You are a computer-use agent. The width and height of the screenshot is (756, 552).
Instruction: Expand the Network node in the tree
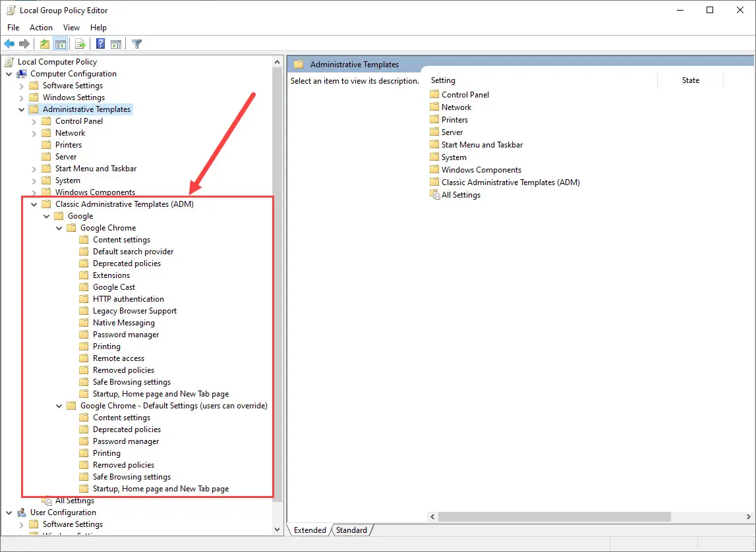point(34,133)
